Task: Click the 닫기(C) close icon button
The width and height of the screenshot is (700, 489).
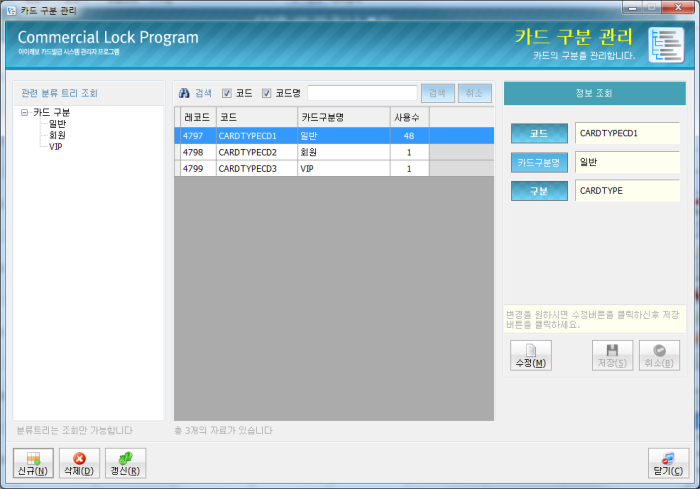Action: [x=668, y=463]
